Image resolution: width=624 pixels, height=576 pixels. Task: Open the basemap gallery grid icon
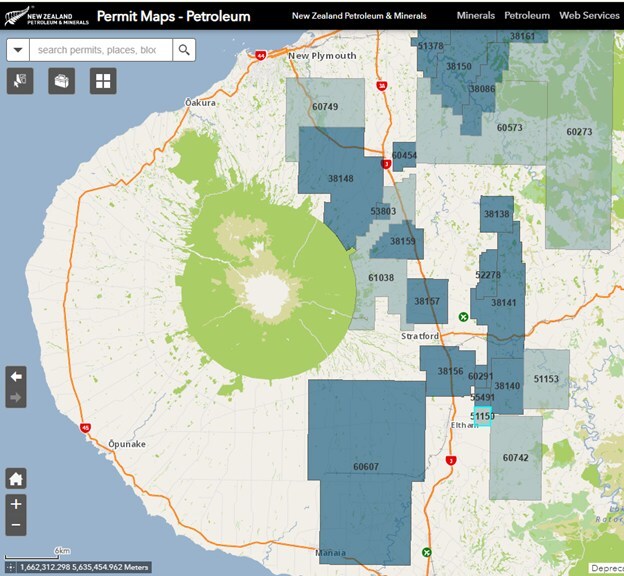point(103,81)
